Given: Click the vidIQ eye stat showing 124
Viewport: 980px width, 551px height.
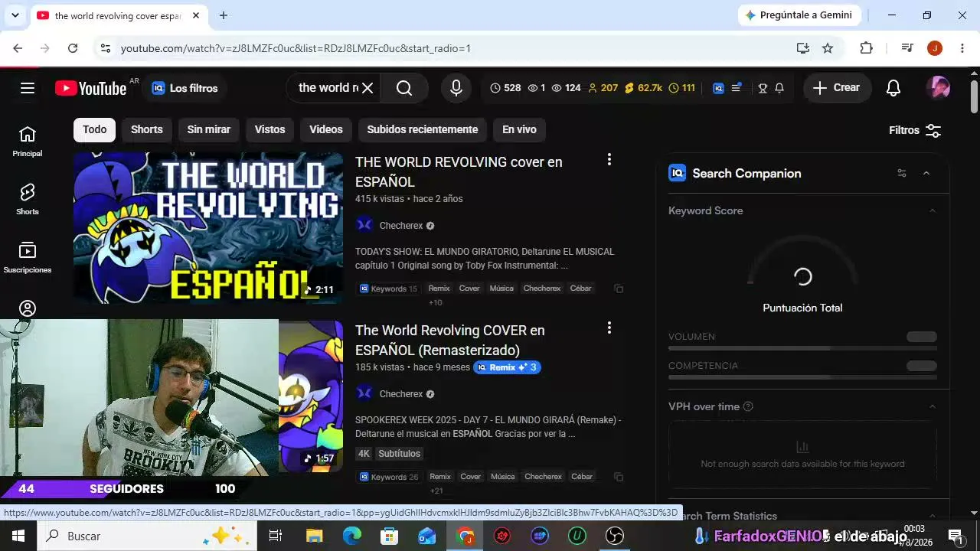Looking at the screenshot, I should [566, 88].
